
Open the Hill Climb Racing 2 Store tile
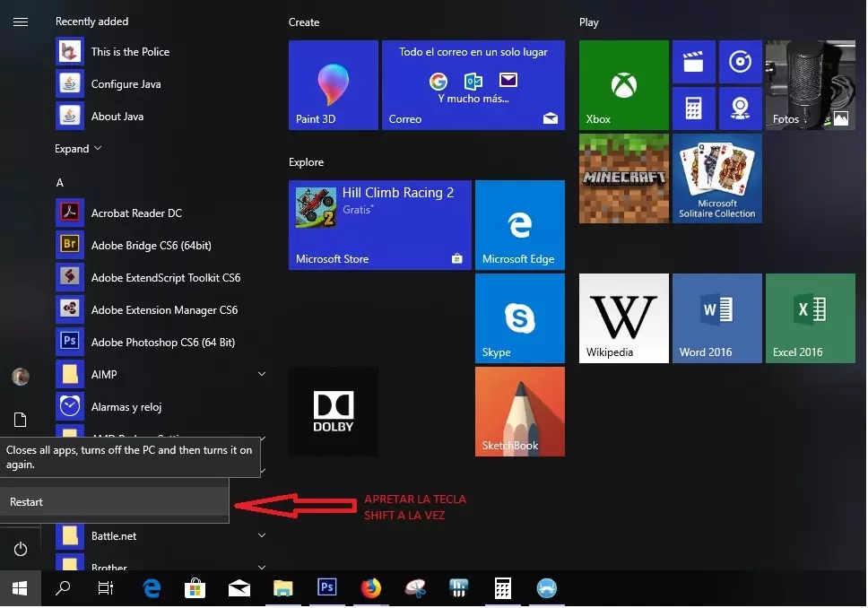[x=379, y=224]
